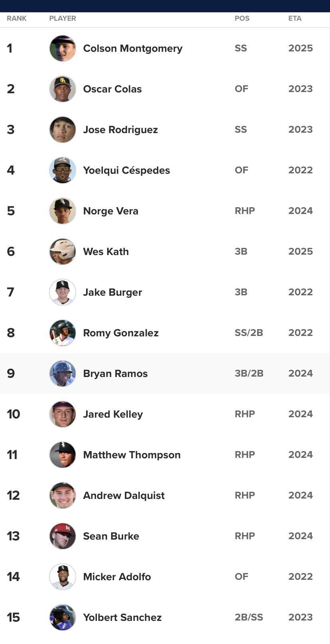The image size is (330, 644).
Task: Select the Bryan Ramos name link
Action: click(115, 373)
